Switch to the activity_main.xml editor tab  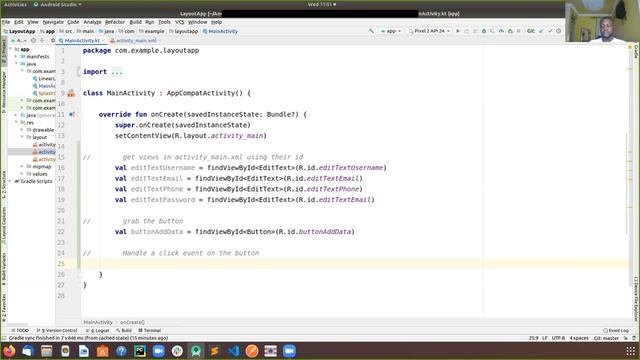click(x=136, y=41)
